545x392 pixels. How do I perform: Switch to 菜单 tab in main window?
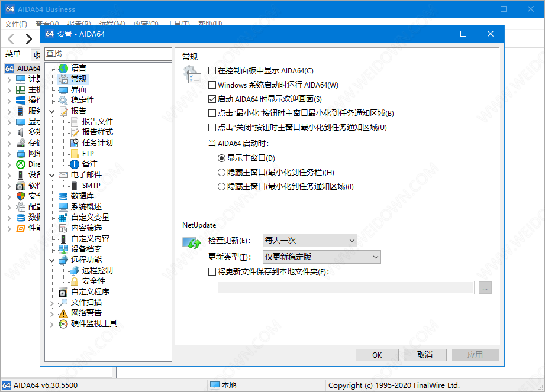13,54
